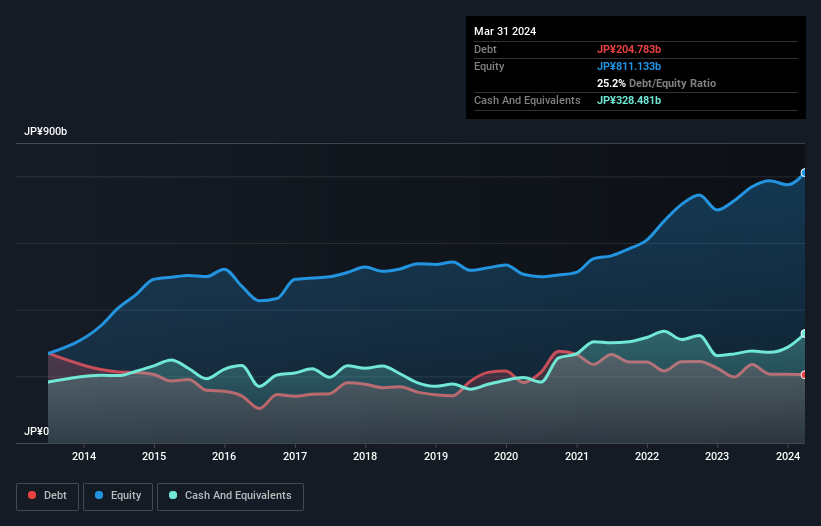The width and height of the screenshot is (821, 526).
Task: Click the 2018 x-axis label
Action: [x=365, y=456]
